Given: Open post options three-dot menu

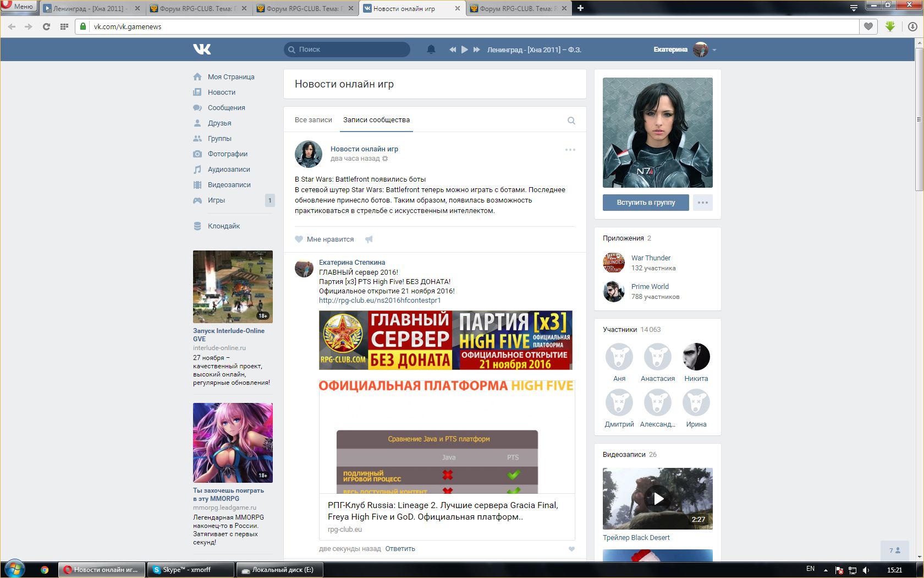Looking at the screenshot, I should tap(570, 150).
